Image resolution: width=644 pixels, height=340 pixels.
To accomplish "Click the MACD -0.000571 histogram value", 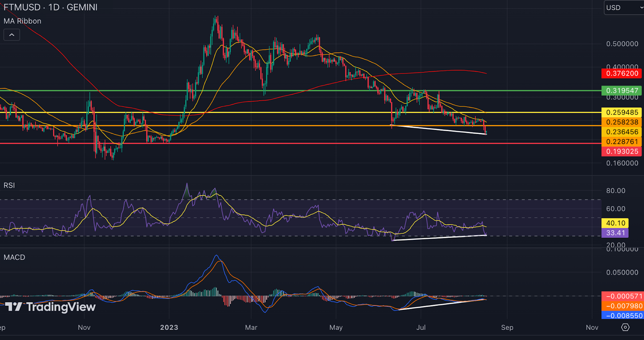I will pyautogui.click(x=623, y=296).
